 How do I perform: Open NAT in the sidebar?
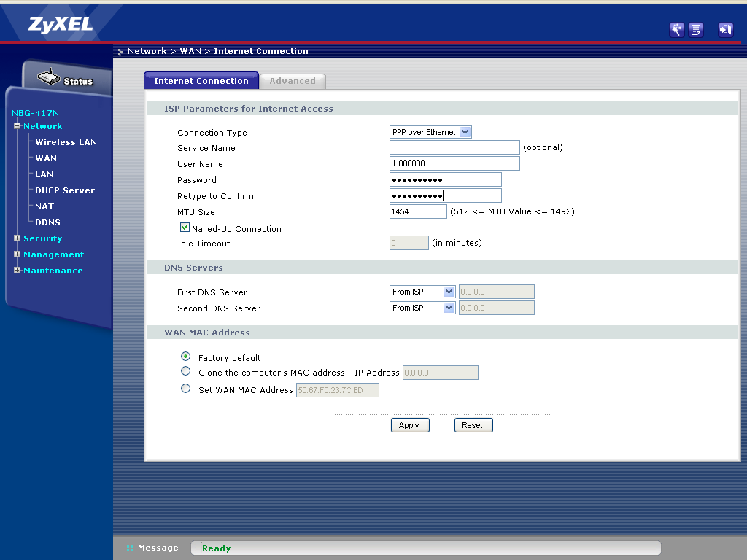(44, 206)
